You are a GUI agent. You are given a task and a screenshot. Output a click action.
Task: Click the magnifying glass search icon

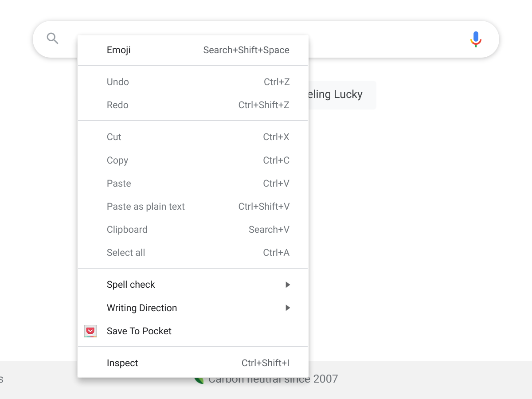click(52, 39)
